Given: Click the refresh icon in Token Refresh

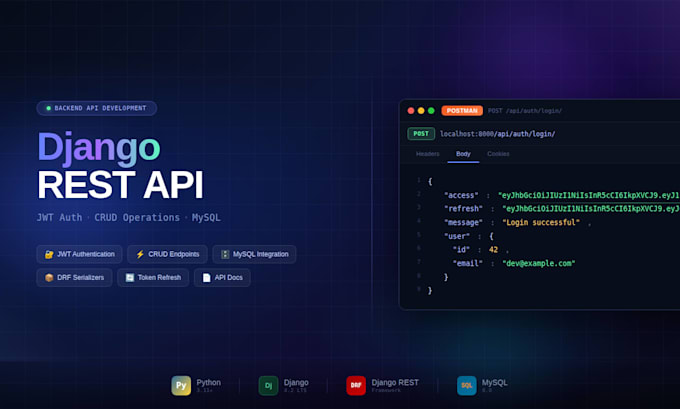Looking at the screenshot, I should (x=130, y=278).
